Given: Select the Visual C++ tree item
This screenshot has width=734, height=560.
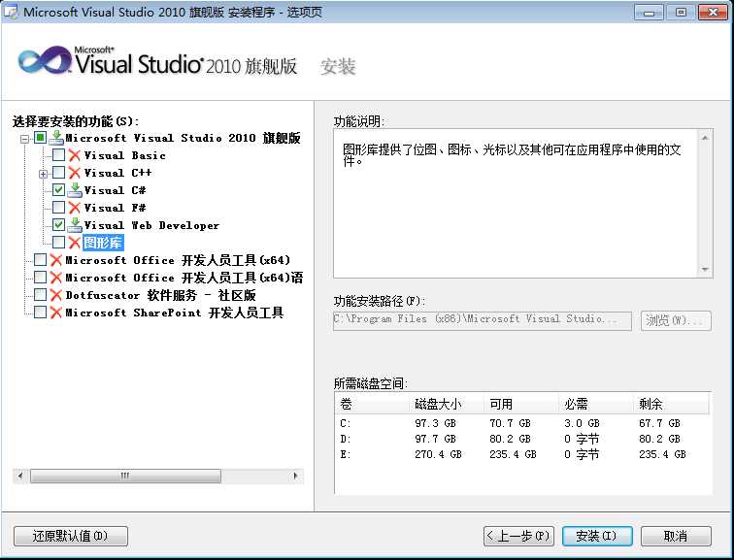Looking at the screenshot, I should 118,173.
